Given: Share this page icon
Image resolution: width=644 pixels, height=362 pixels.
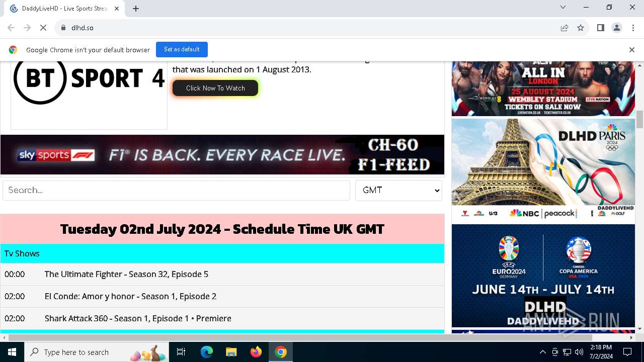Looking at the screenshot, I should 565,28.
